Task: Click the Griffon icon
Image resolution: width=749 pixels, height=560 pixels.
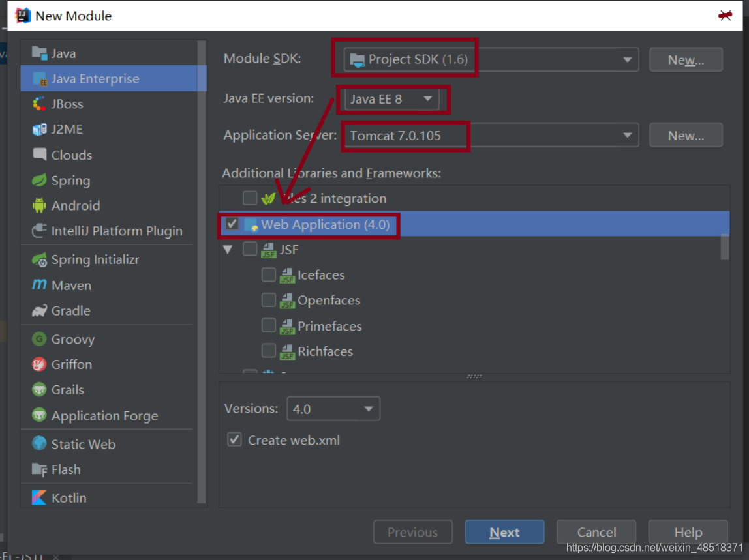Action: click(39, 364)
